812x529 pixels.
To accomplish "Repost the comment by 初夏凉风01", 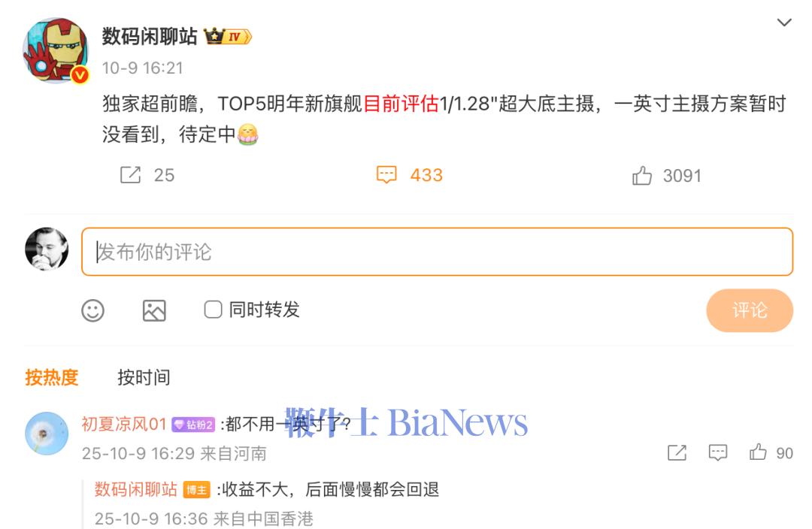I will (x=677, y=453).
